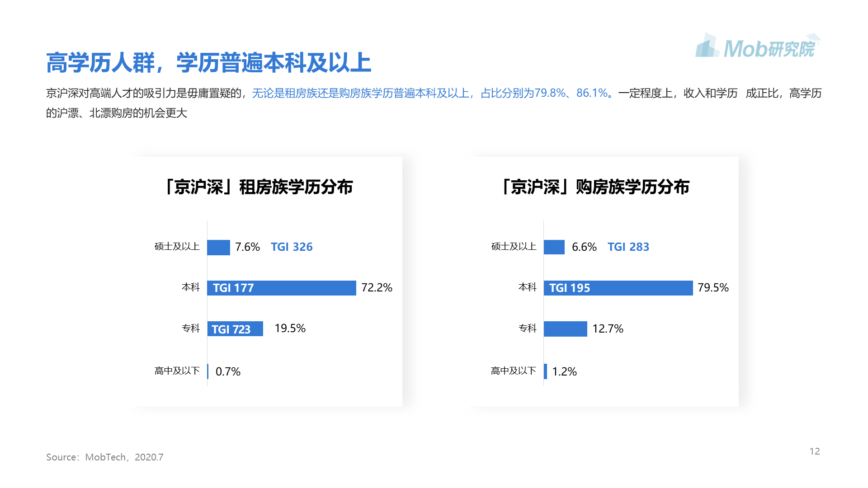Click the 19.5% data label
This screenshot has height=488, width=868.
[x=290, y=328]
